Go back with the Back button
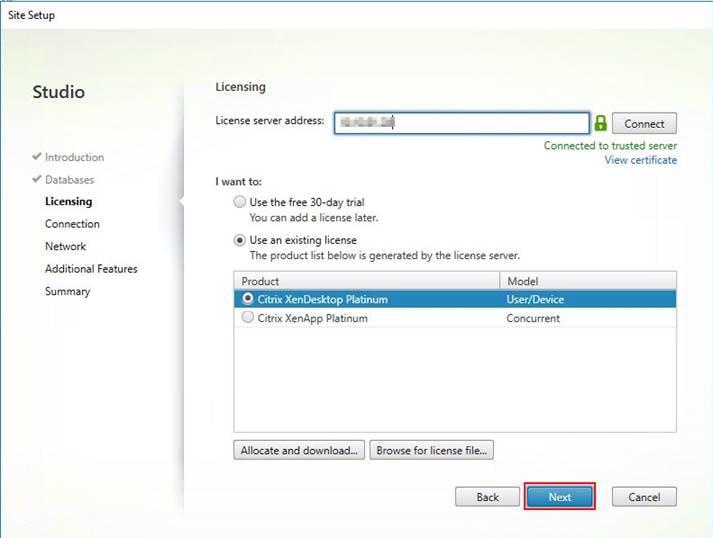Viewport: 713px width, 538px height. click(487, 497)
